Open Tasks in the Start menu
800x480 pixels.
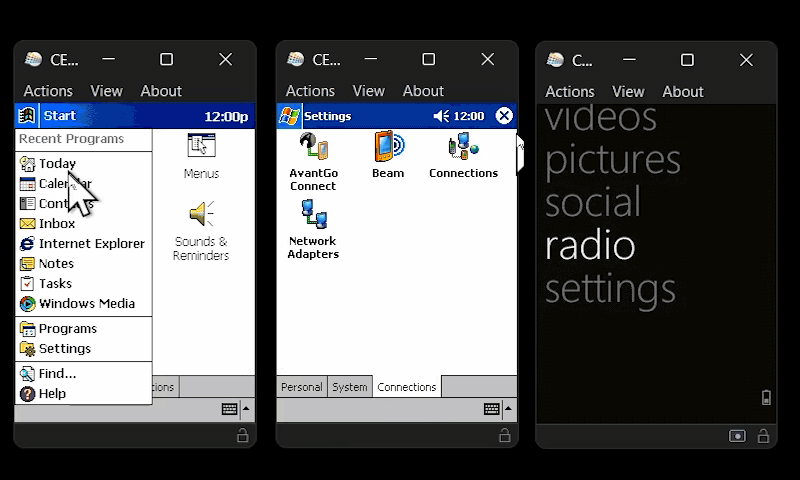(55, 283)
